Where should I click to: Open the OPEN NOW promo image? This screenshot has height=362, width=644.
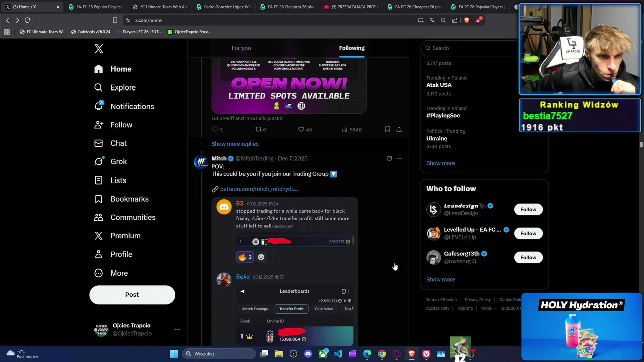pos(289,85)
